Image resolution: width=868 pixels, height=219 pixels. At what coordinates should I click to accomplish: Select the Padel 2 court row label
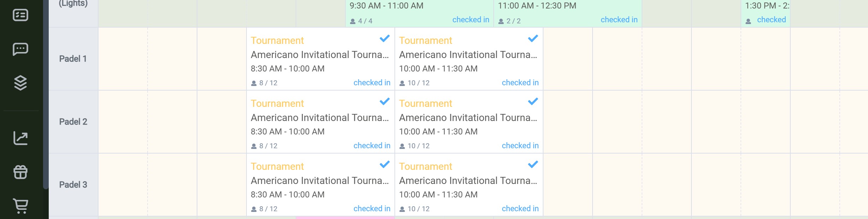pyautogui.click(x=73, y=122)
